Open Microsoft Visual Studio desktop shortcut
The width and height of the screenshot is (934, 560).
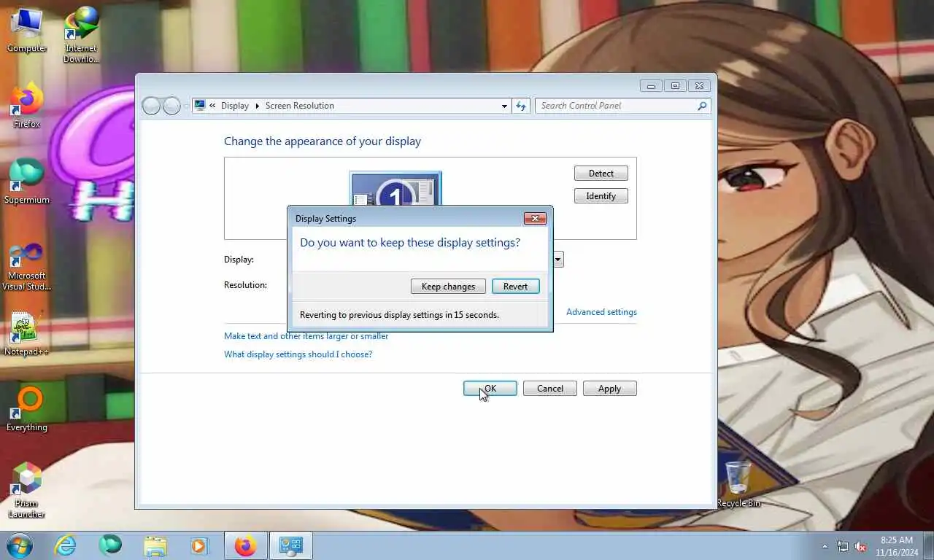pos(27,265)
